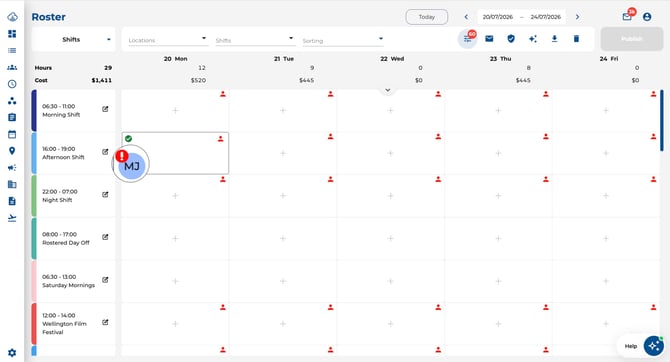Open the Shifts view dropdown
Viewport: 670px width, 362px height.
(73, 39)
